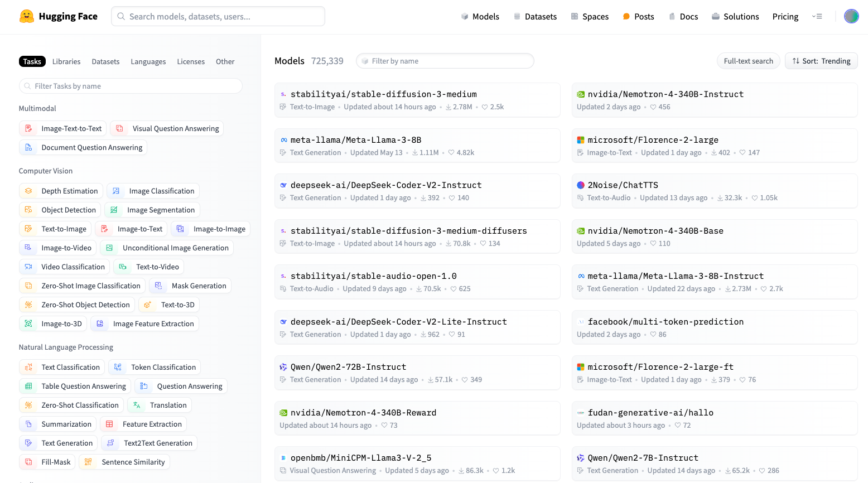
Task: Switch to the Licenses filter tab
Action: pyautogui.click(x=191, y=62)
